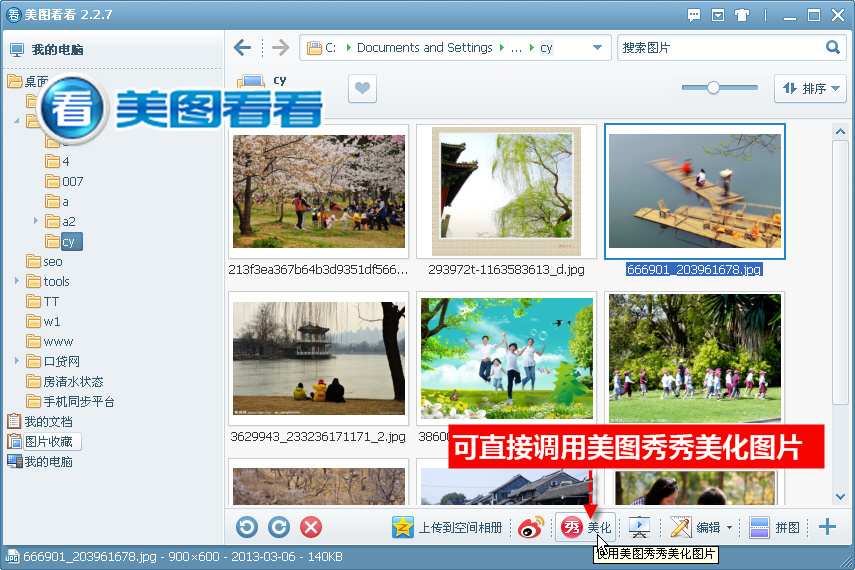Select thumbnail 293972t-1163583613_d.jpg
855x570 pixels.
click(506, 191)
